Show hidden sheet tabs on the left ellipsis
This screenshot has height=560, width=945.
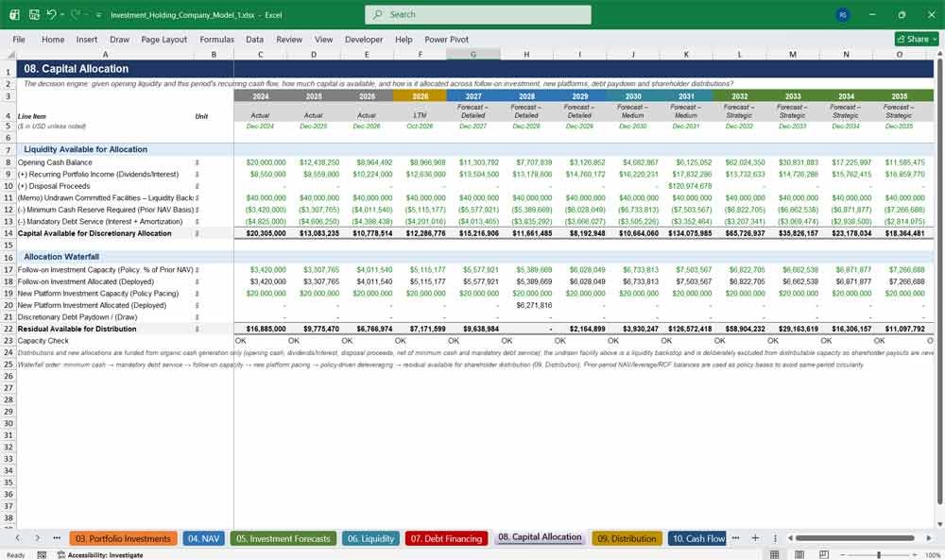(57, 537)
